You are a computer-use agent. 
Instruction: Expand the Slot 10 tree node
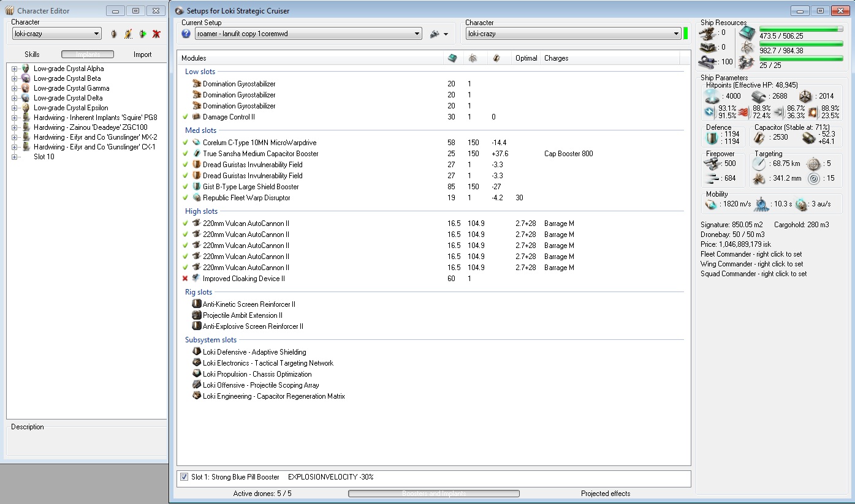14,157
